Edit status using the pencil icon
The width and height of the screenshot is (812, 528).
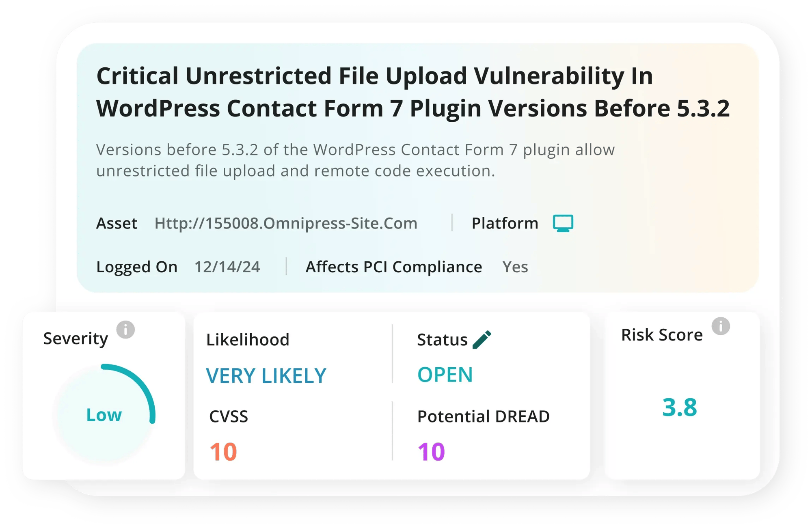click(482, 339)
